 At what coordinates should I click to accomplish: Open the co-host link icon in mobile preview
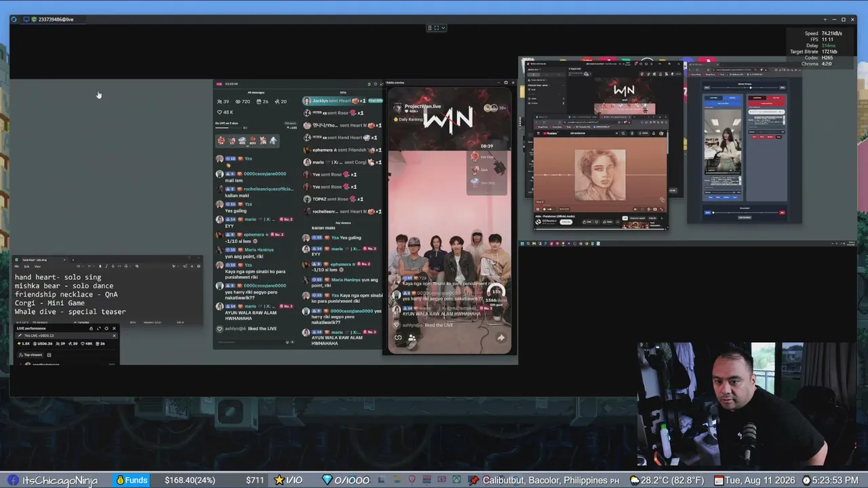(398, 338)
